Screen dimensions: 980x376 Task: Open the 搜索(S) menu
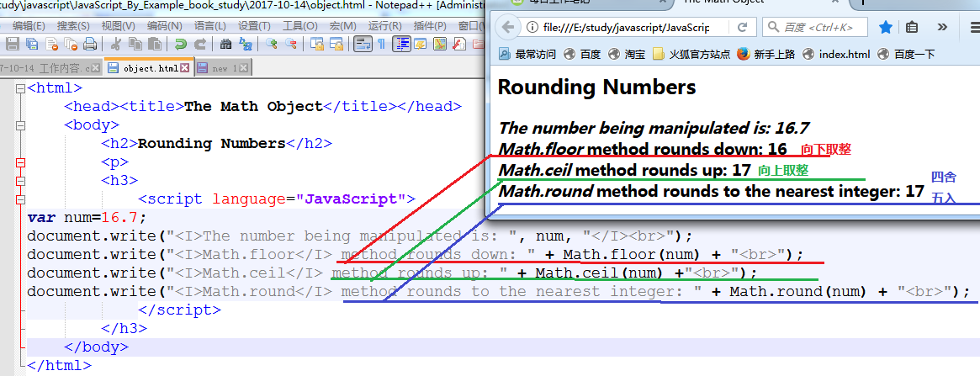coord(73,25)
